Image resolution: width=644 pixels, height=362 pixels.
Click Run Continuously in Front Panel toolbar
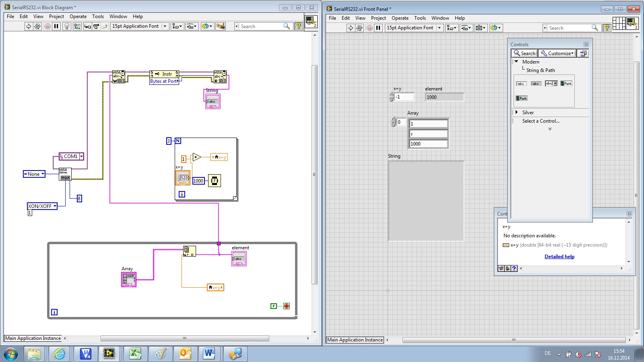pyautogui.click(x=359, y=28)
